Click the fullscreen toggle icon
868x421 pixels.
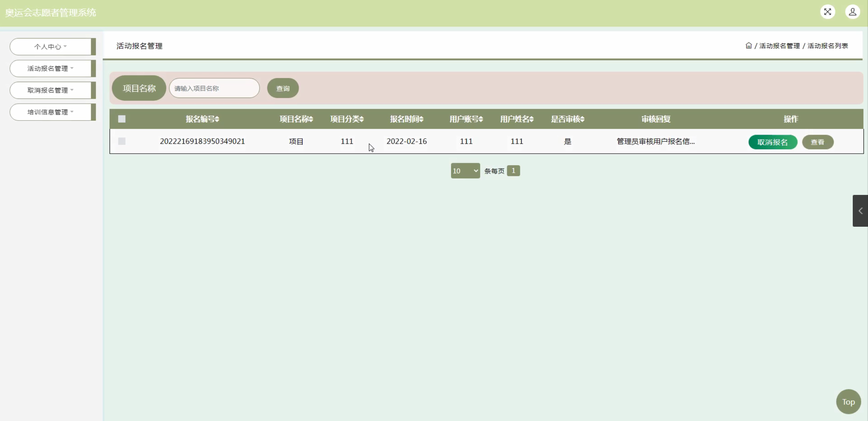pos(827,12)
